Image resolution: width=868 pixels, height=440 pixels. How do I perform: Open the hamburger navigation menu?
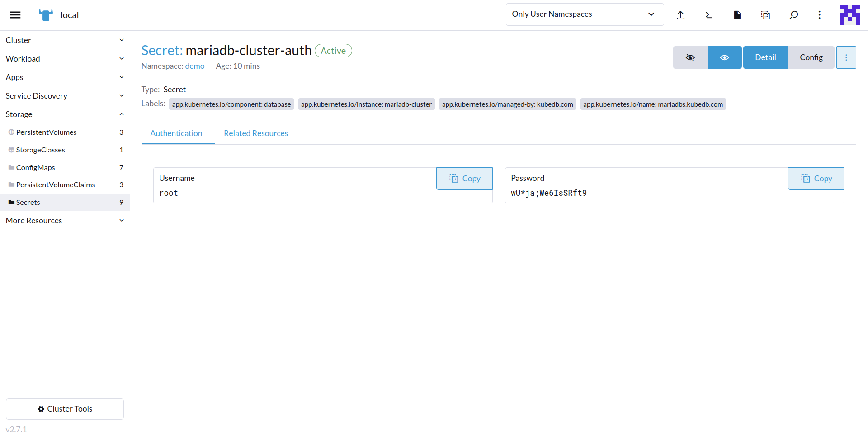pos(15,15)
